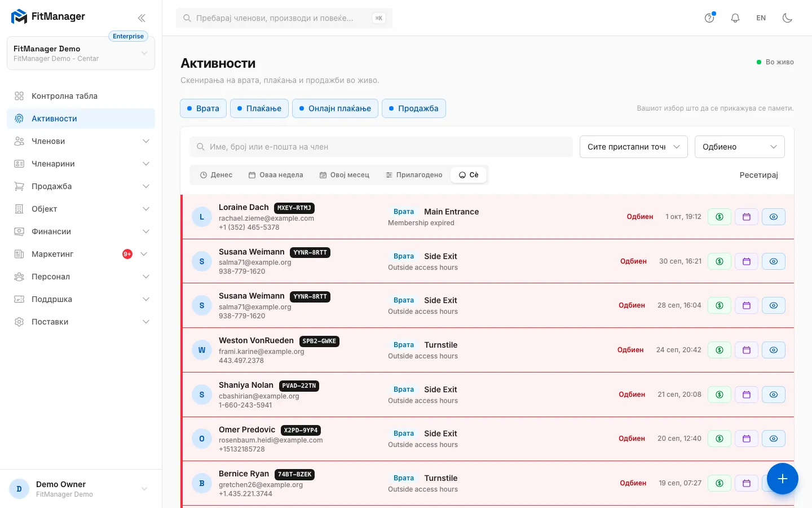812x508 pixels.
Task: Toggle the Онлајн плаќање filter chip
Action: (335, 108)
